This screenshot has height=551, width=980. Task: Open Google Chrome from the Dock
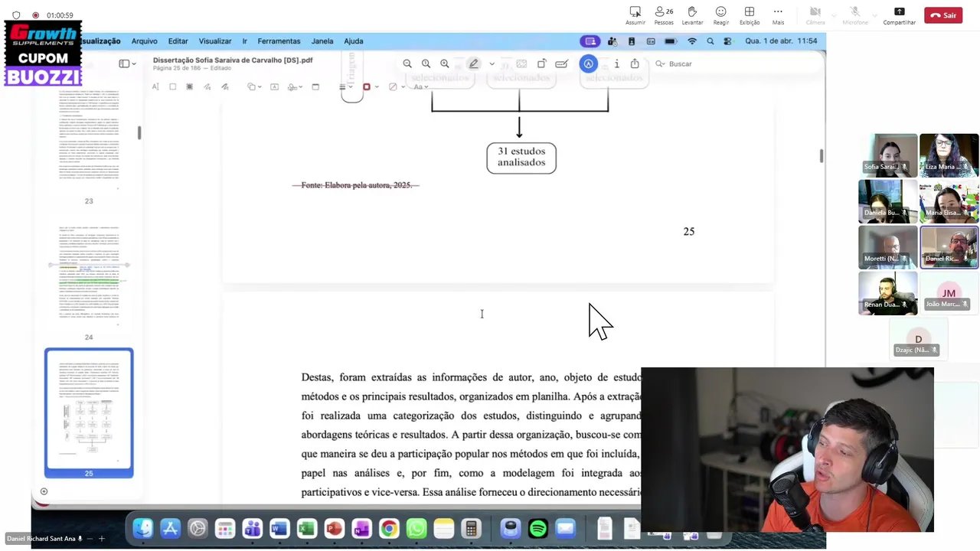(x=389, y=528)
